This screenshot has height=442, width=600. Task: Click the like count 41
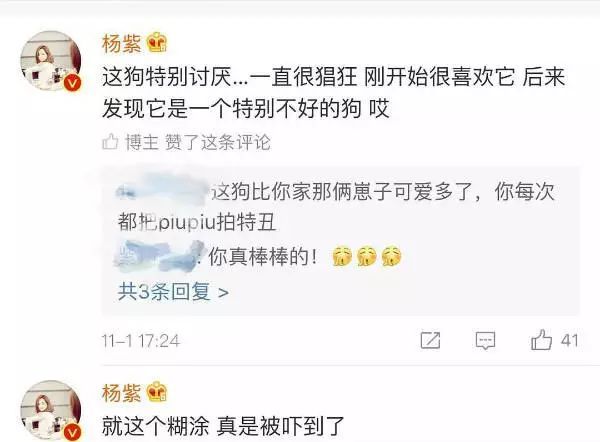pos(569,340)
